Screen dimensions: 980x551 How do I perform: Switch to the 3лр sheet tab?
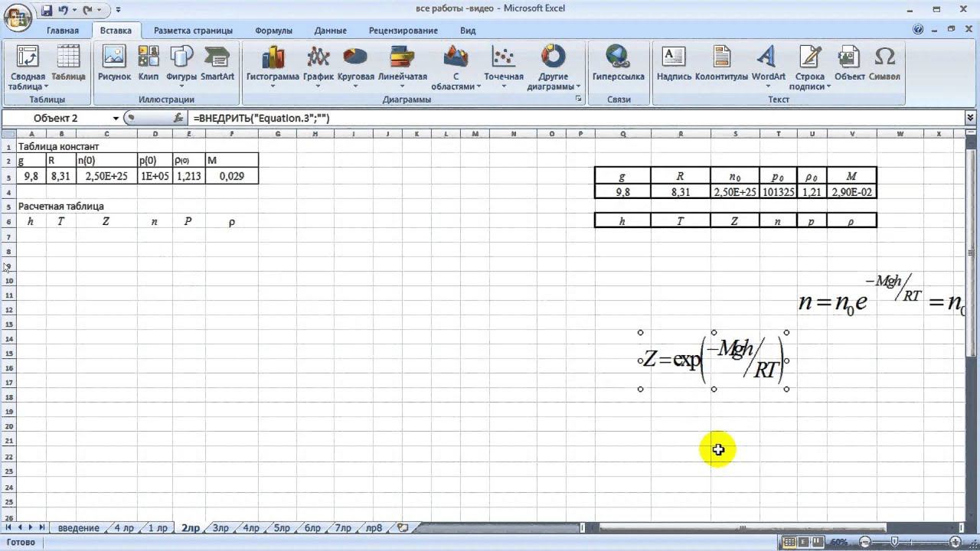click(x=220, y=528)
